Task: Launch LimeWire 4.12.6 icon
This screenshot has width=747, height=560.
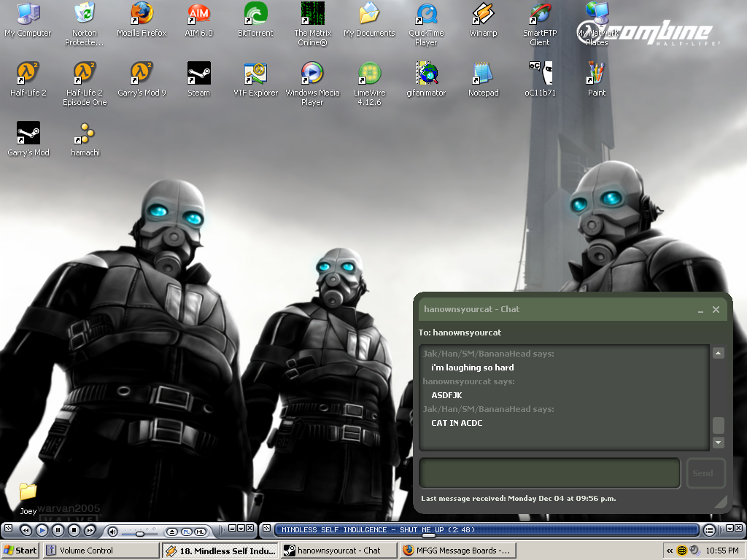Action: [x=369, y=74]
